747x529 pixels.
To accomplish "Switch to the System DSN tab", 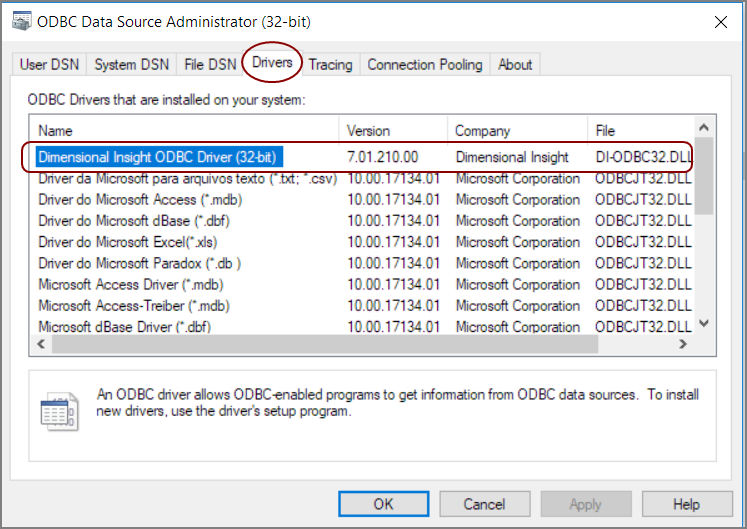I will pos(131,64).
